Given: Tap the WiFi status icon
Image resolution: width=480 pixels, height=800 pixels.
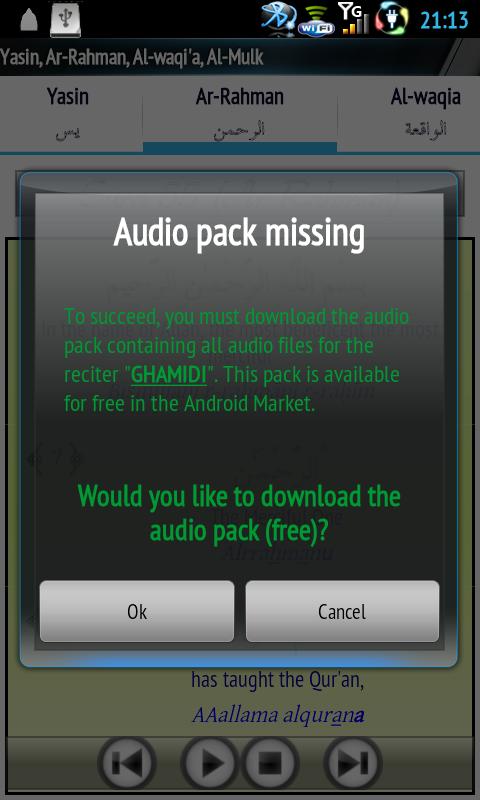Looking at the screenshot, I should pos(316,20).
